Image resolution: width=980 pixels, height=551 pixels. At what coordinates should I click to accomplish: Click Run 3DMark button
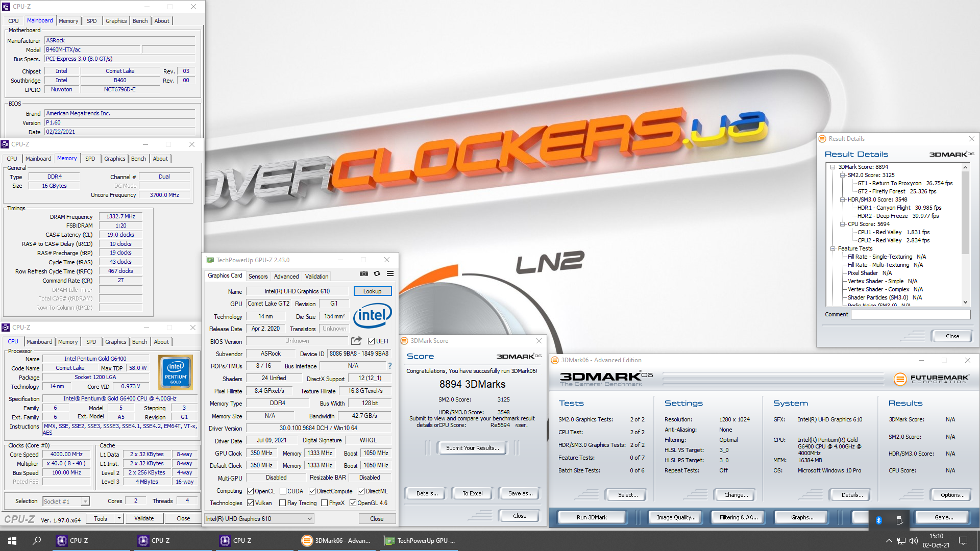[x=592, y=517]
